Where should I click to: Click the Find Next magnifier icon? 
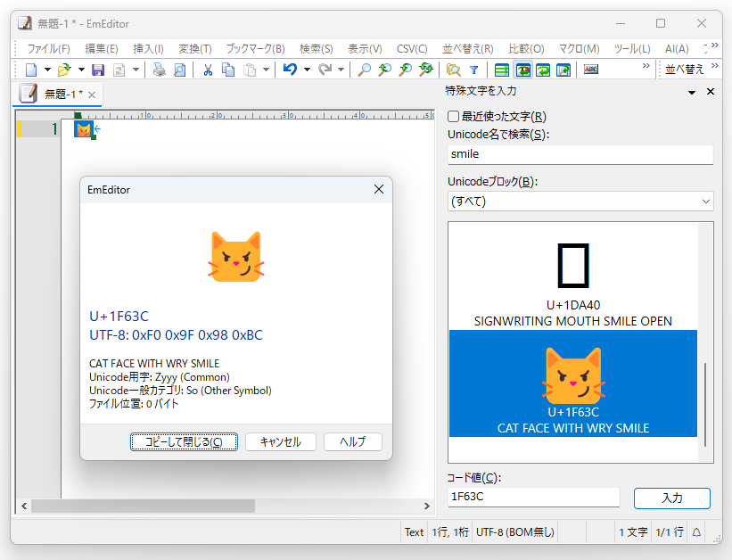[405, 70]
